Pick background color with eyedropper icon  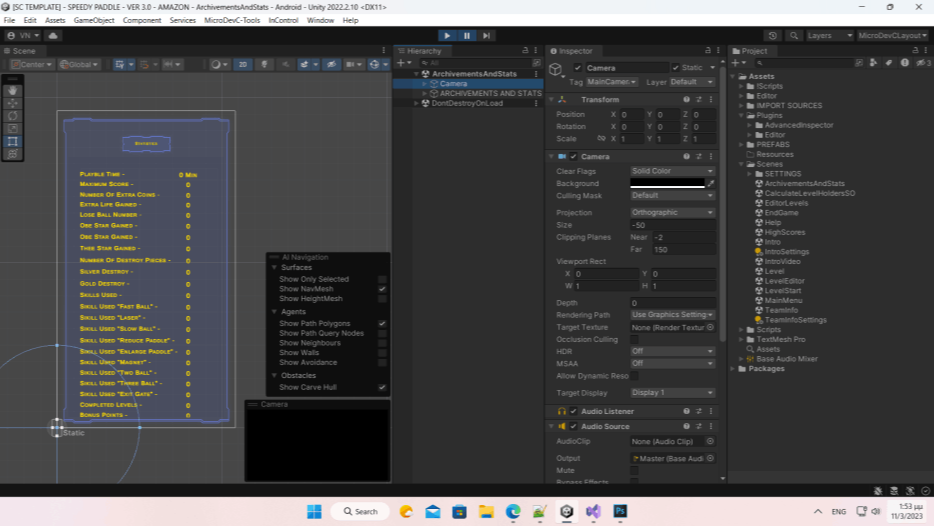click(711, 184)
